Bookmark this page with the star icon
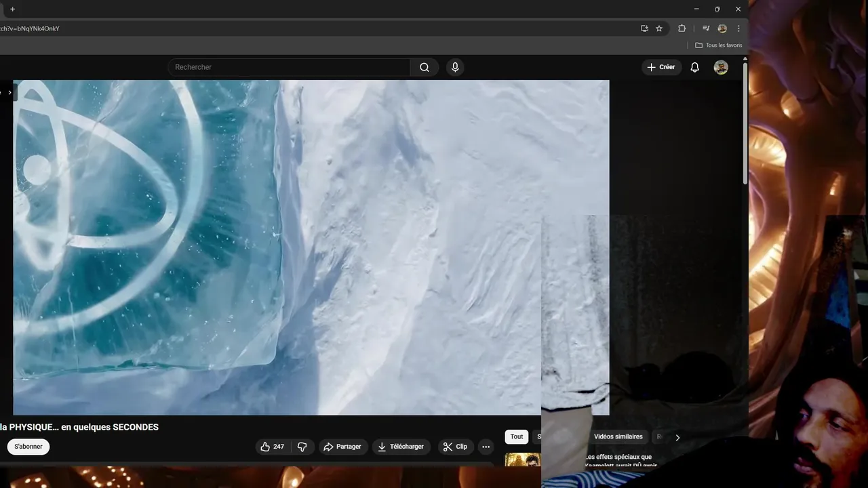The image size is (868, 488). tap(659, 28)
